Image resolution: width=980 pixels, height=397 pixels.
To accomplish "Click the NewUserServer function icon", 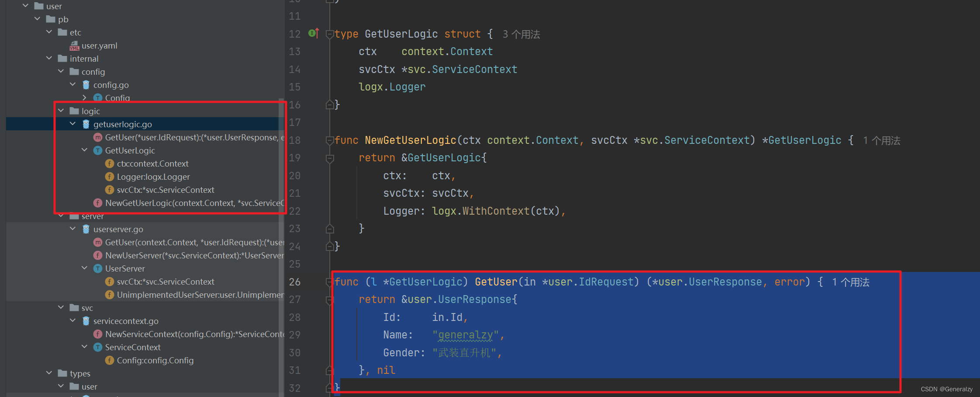I will tap(98, 255).
